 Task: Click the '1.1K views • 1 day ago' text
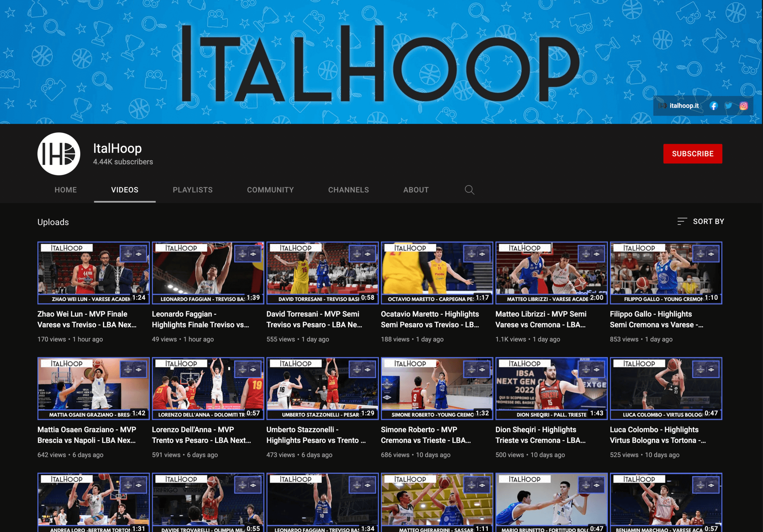point(528,339)
